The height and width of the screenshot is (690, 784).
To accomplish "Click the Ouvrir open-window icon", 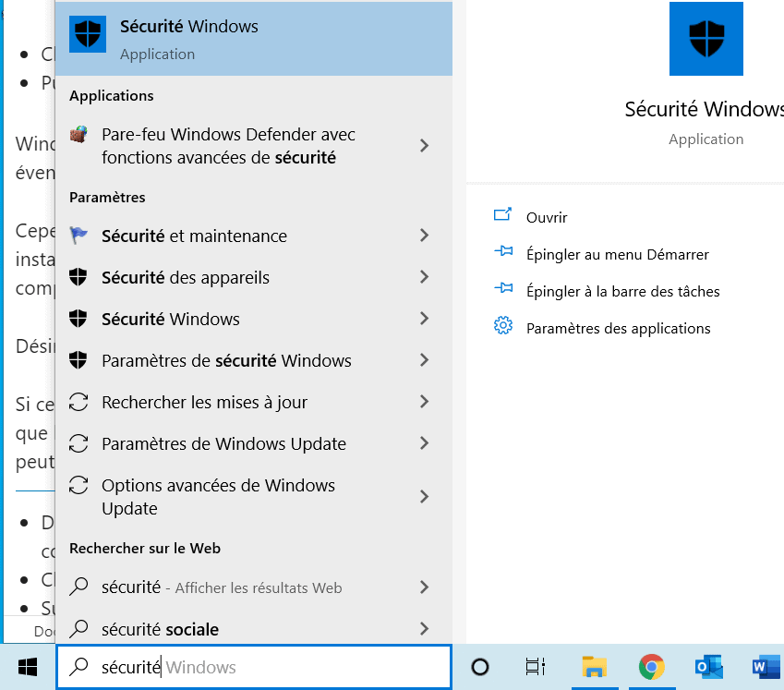I will (x=502, y=214).
